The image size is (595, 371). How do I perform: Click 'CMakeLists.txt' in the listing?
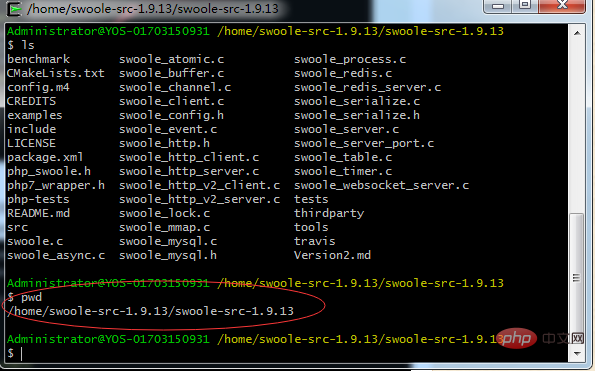(x=55, y=73)
